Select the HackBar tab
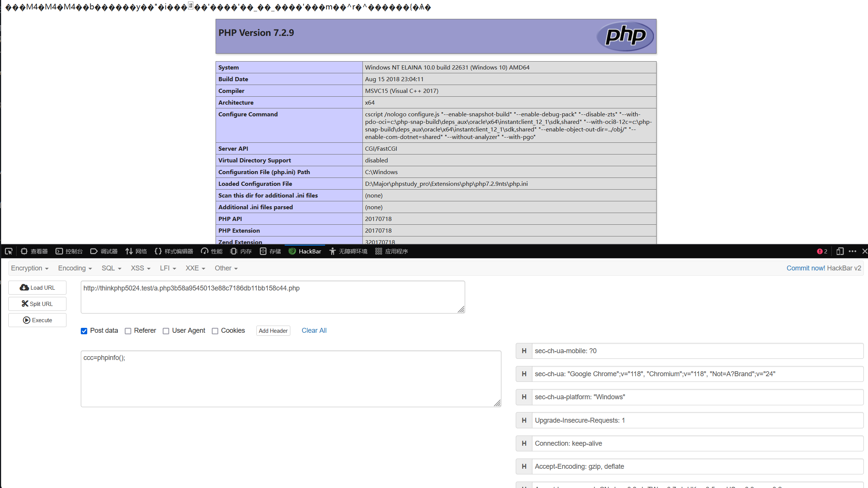 [x=305, y=251]
